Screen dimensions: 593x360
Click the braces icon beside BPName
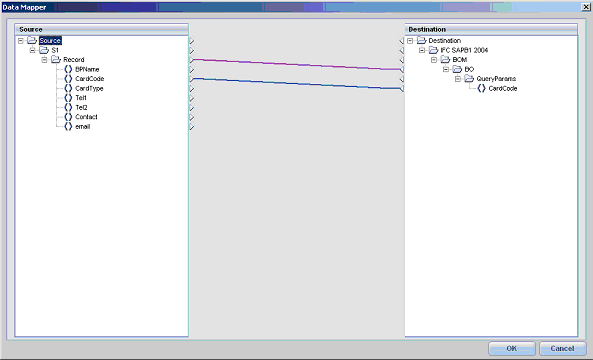tap(68, 69)
